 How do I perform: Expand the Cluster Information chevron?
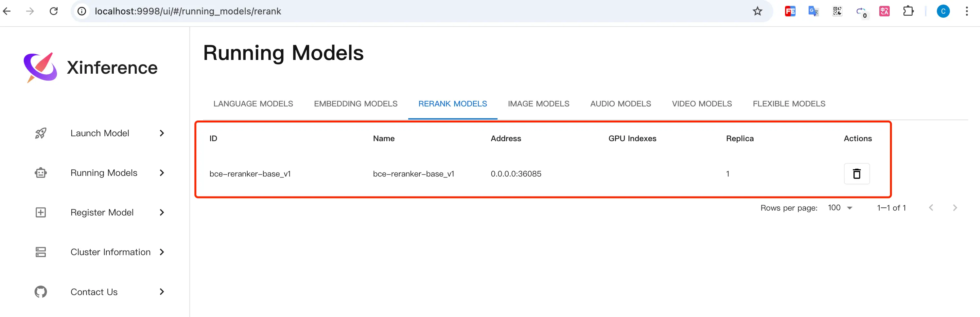[162, 252]
